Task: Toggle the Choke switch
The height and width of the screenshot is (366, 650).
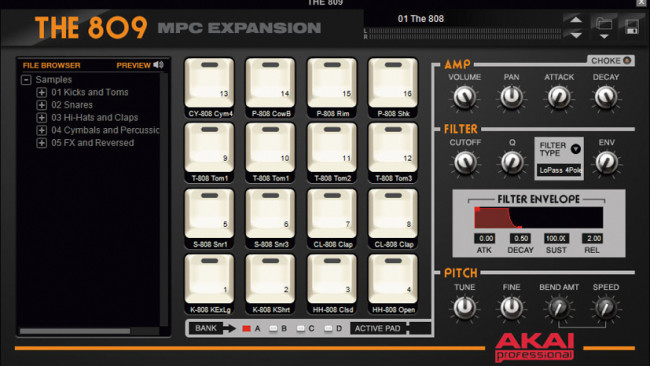Action: (x=627, y=61)
